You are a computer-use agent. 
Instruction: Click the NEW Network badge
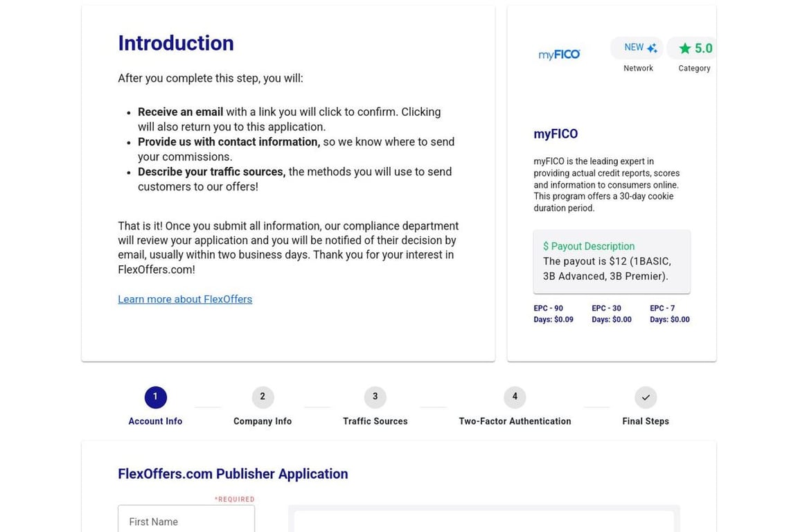[x=637, y=48]
